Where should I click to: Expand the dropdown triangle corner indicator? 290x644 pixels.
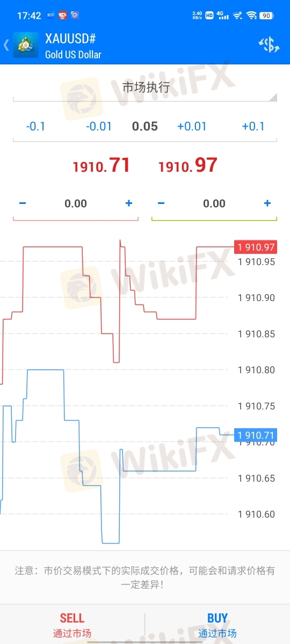click(x=273, y=97)
